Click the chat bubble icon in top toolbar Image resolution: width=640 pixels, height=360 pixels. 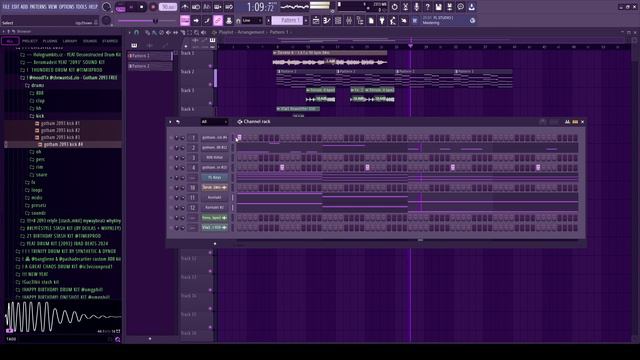click(460, 7)
